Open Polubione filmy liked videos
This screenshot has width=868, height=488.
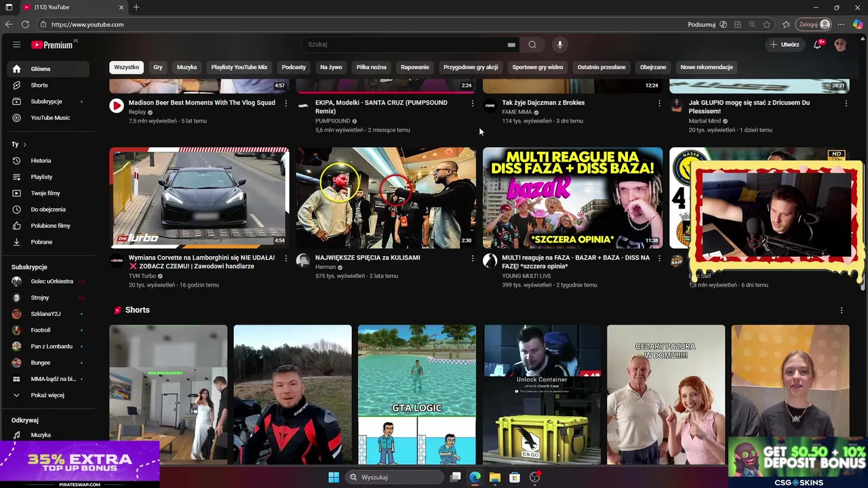(48, 226)
